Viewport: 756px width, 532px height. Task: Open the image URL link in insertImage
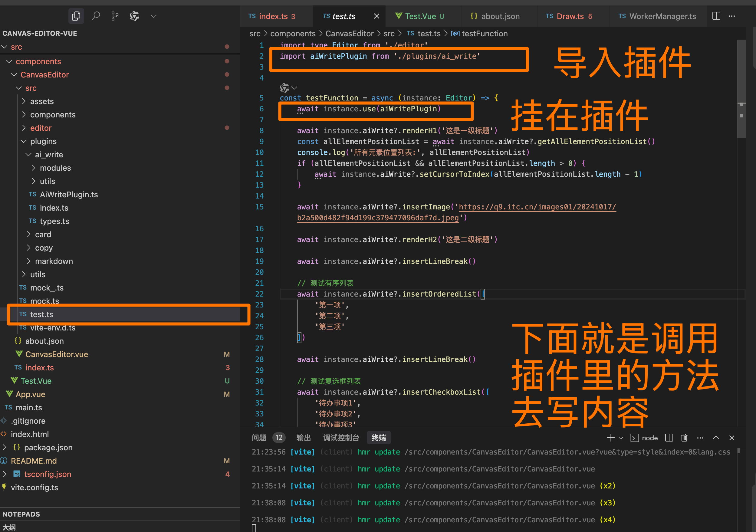coord(537,207)
